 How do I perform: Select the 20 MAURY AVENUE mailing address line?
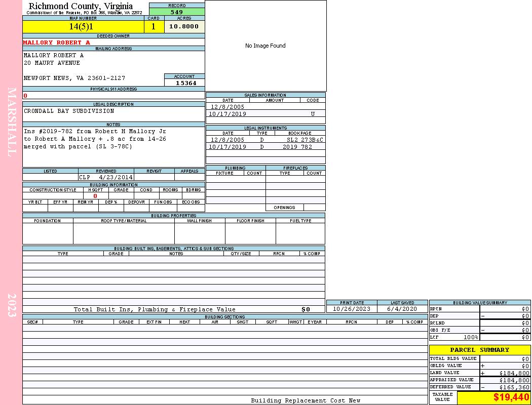coord(52,63)
